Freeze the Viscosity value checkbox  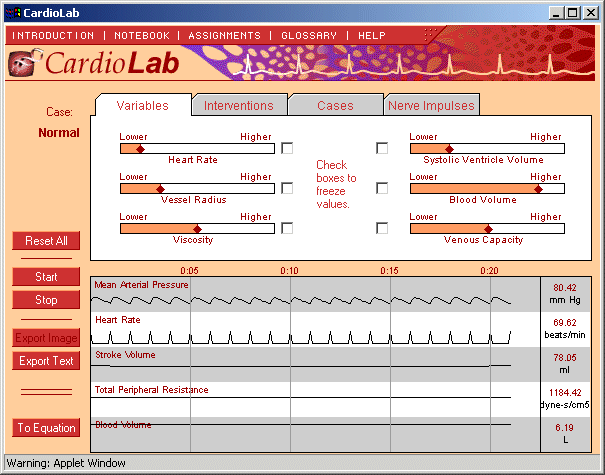coord(287,228)
